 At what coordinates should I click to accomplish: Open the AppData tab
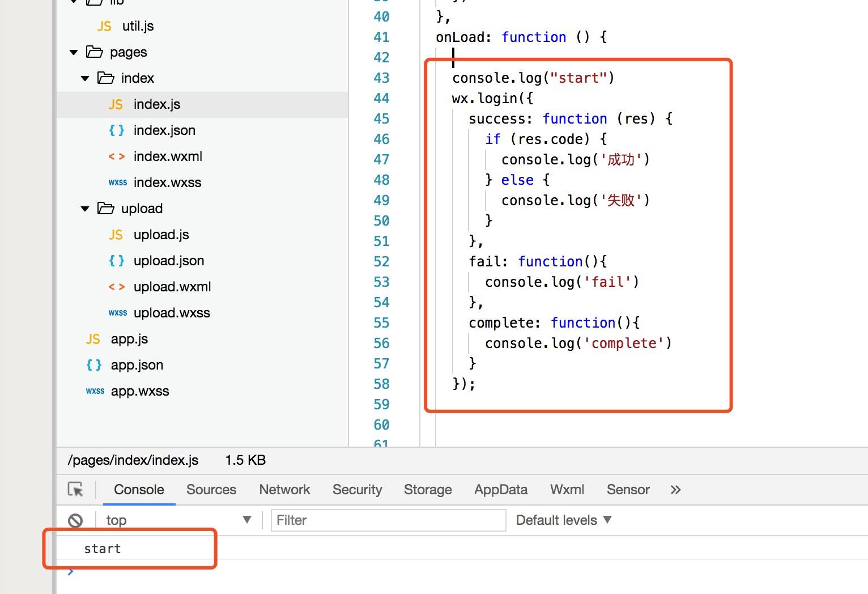[x=500, y=490]
